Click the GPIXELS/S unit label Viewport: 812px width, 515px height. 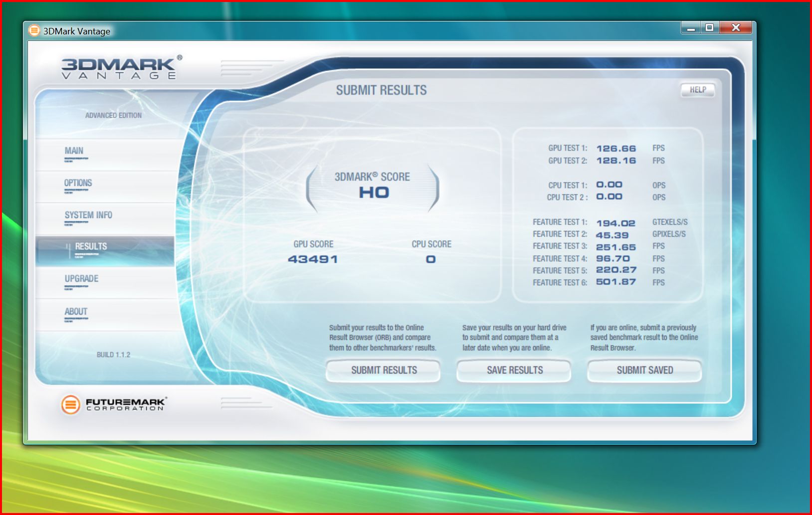[x=669, y=234]
